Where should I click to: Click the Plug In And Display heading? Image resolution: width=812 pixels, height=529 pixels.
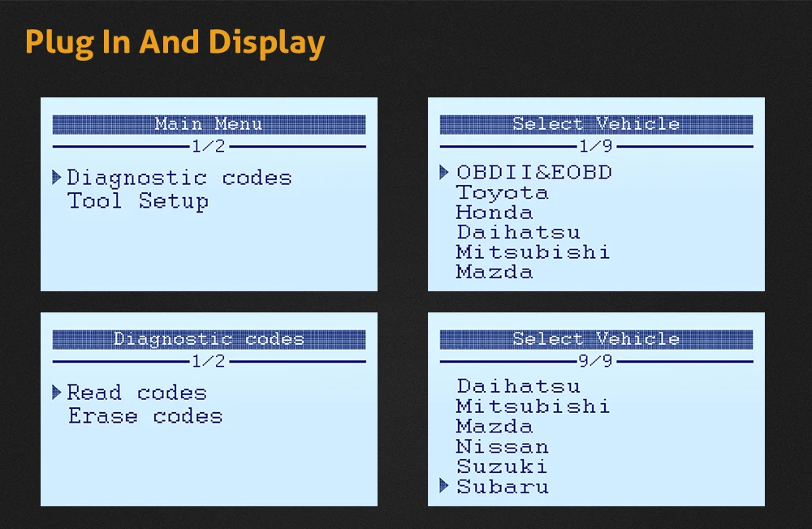coord(175,42)
